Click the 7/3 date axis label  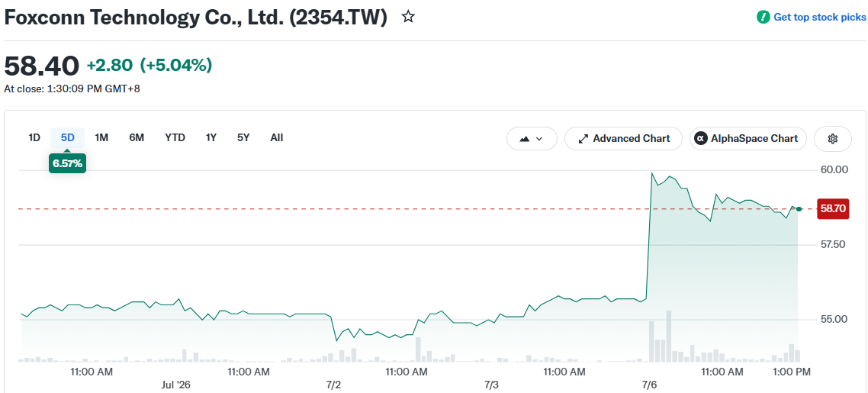click(491, 384)
